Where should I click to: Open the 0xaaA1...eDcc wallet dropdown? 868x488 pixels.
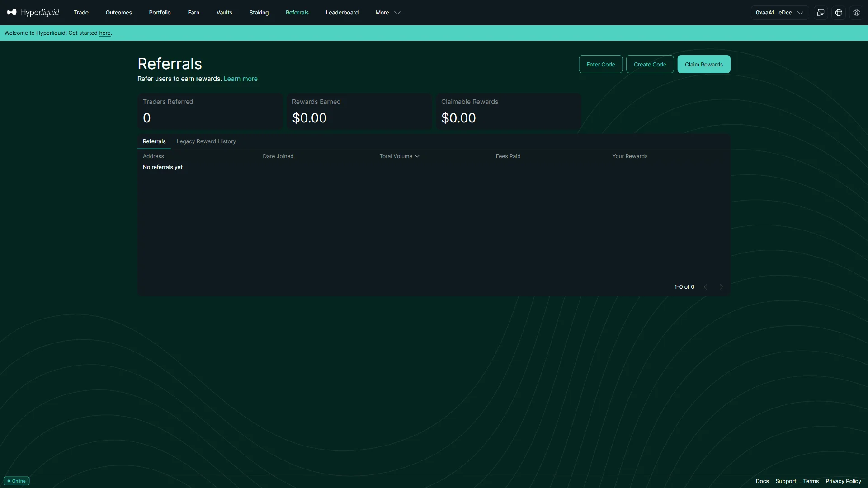pyautogui.click(x=779, y=13)
